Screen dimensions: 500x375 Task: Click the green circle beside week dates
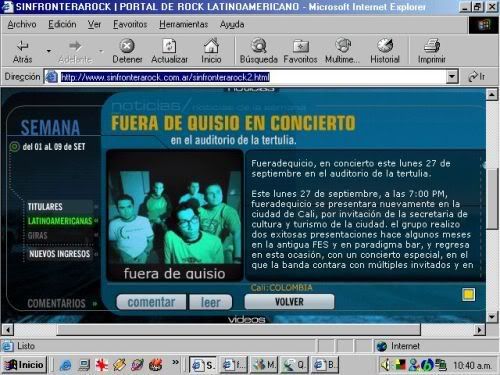tap(15, 146)
